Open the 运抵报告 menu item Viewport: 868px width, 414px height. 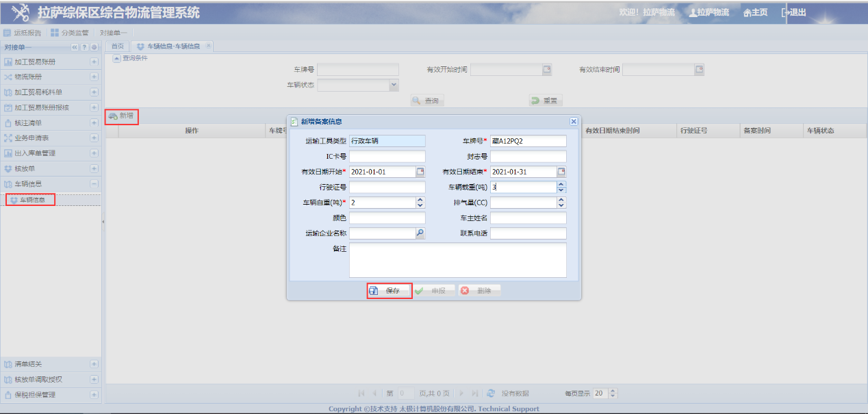pos(23,33)
